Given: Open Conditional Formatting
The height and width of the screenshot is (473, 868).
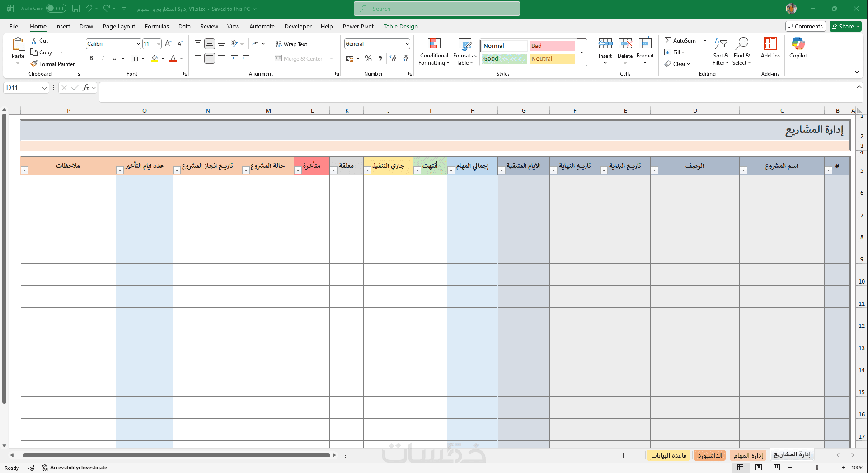Looking at the screenshot, I should click(x=434, y=52).
